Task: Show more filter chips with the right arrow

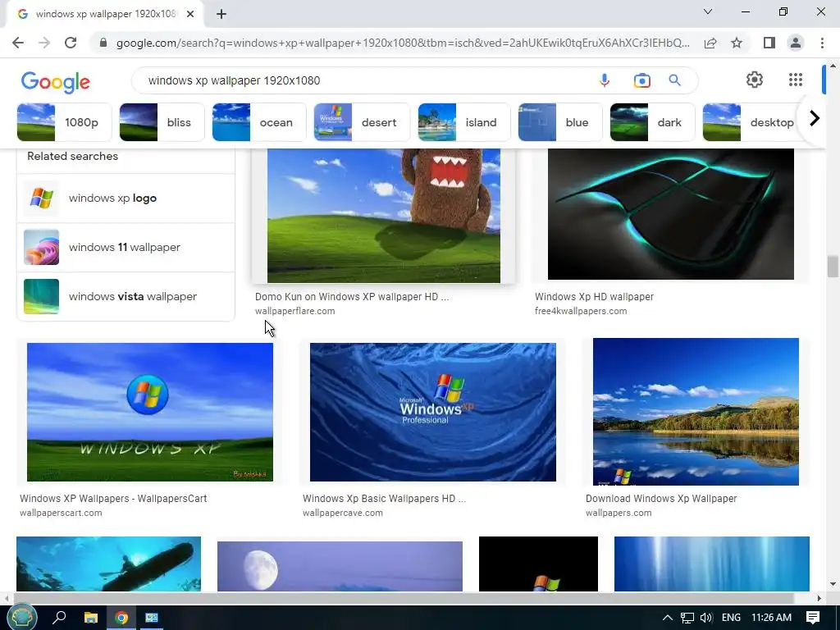Action: tap(815, 118)
